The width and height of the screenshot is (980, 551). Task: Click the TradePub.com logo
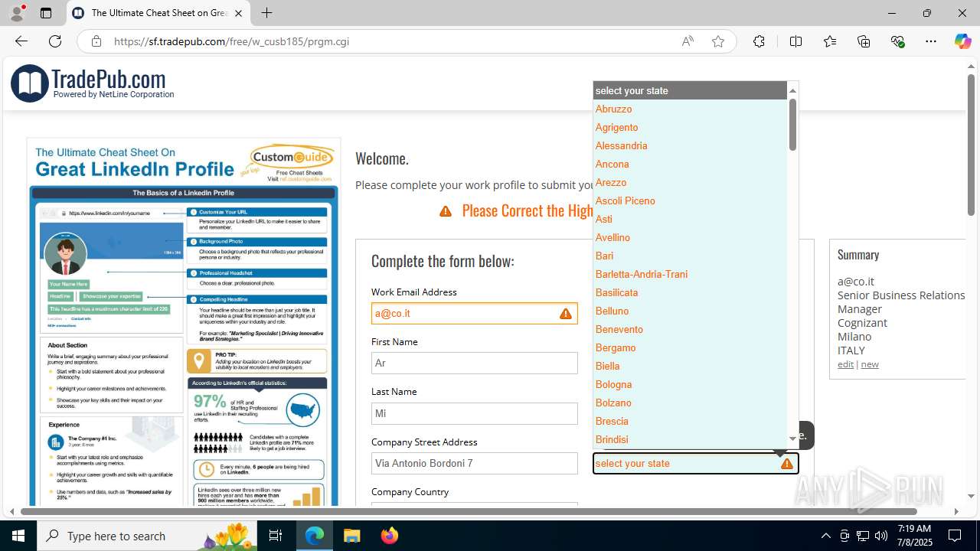93,83
